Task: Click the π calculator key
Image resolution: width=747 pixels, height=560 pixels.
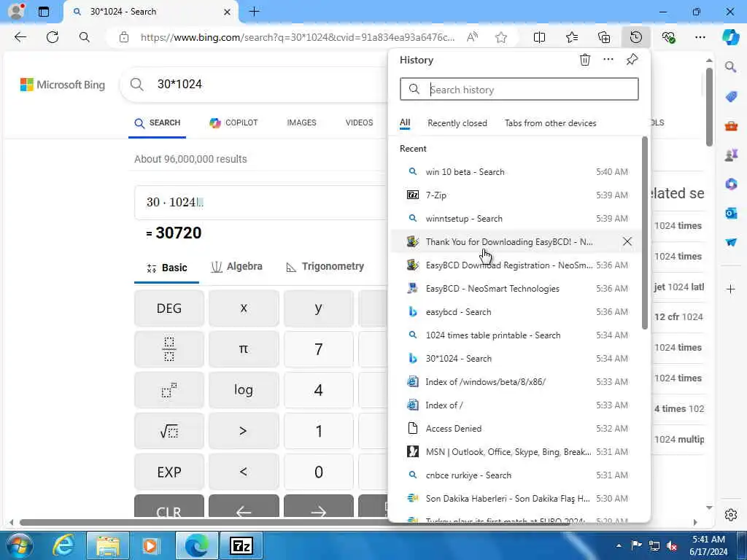Action: click(244, 349)
